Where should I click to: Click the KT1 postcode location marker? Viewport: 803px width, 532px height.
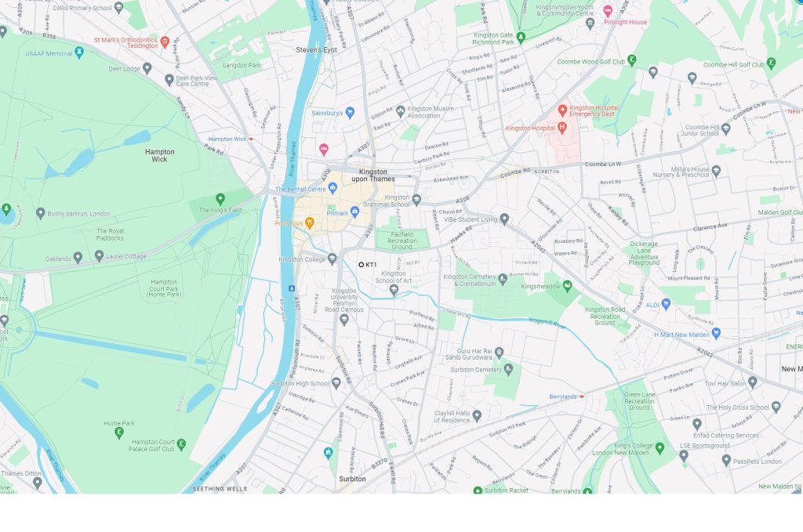tap(361, 265)
